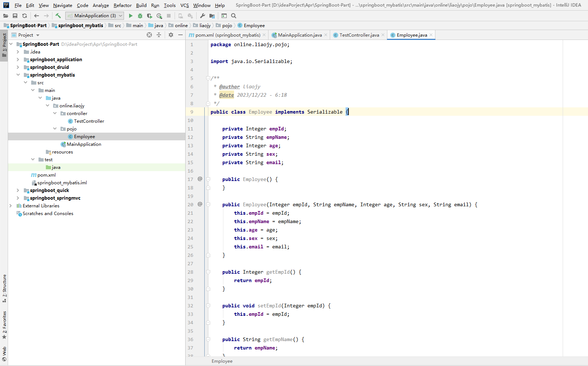
Task: Close the pom.xml tab
Action: pyautogui.click(x=264, y=35)
